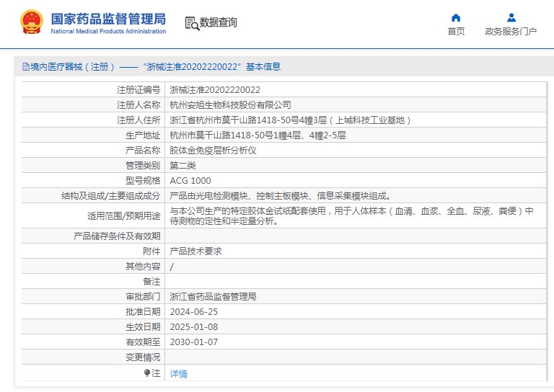The image size is (554, 392).
Task: Click approval department 浙江省药品监督管理局
Action: tap(213, 296)
